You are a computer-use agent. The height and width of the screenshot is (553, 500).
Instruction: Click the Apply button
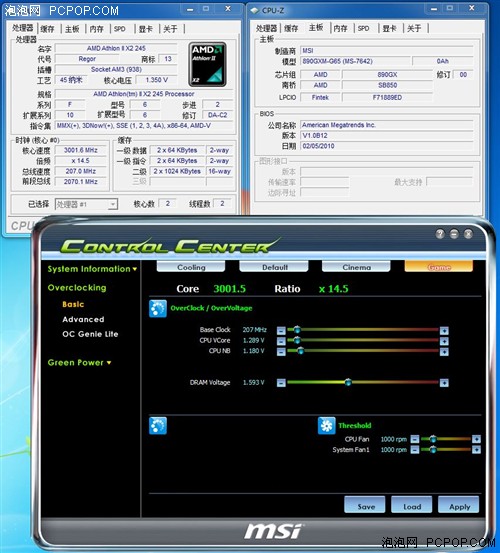click(458, 505)
